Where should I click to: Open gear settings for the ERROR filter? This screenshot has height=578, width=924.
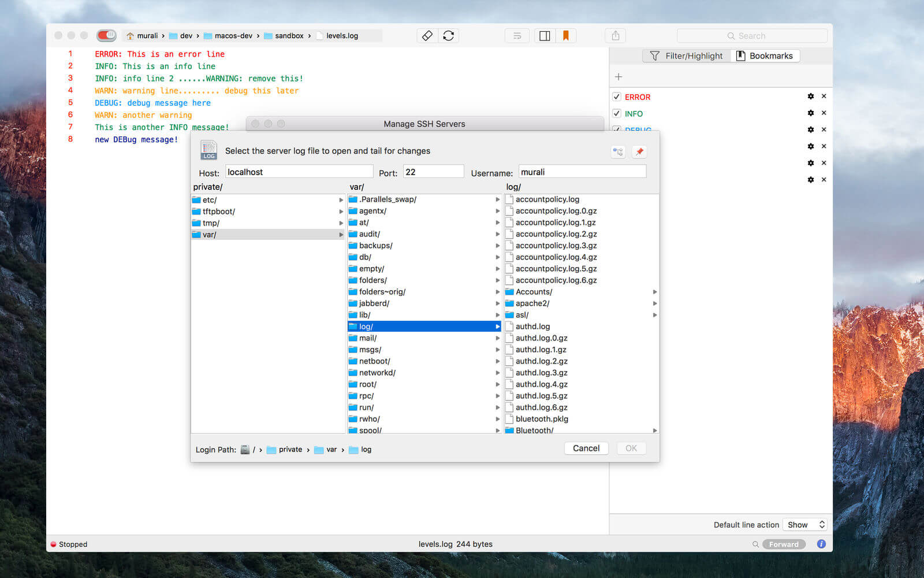(811, 97)
